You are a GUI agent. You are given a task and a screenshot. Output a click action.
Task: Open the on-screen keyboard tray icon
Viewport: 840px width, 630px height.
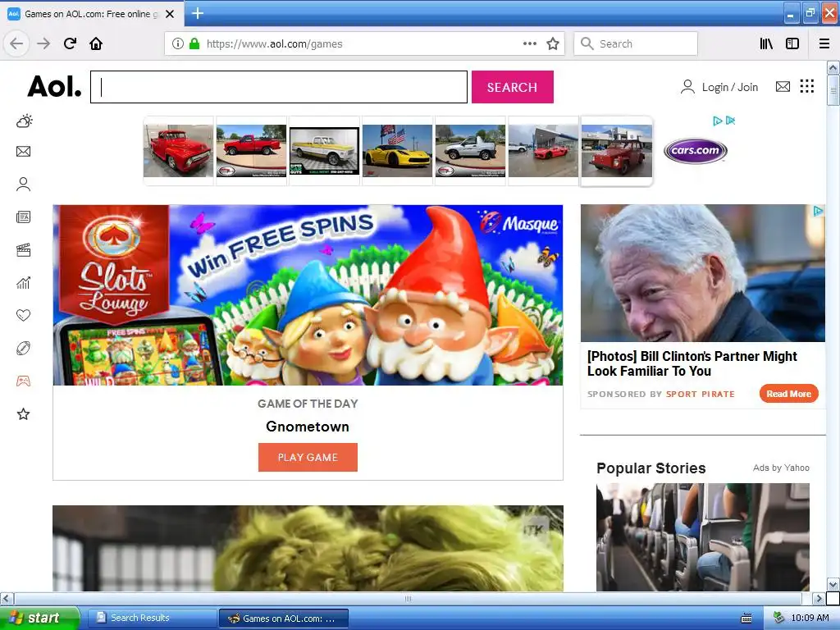pyautogui.click(x=746, y=619)
